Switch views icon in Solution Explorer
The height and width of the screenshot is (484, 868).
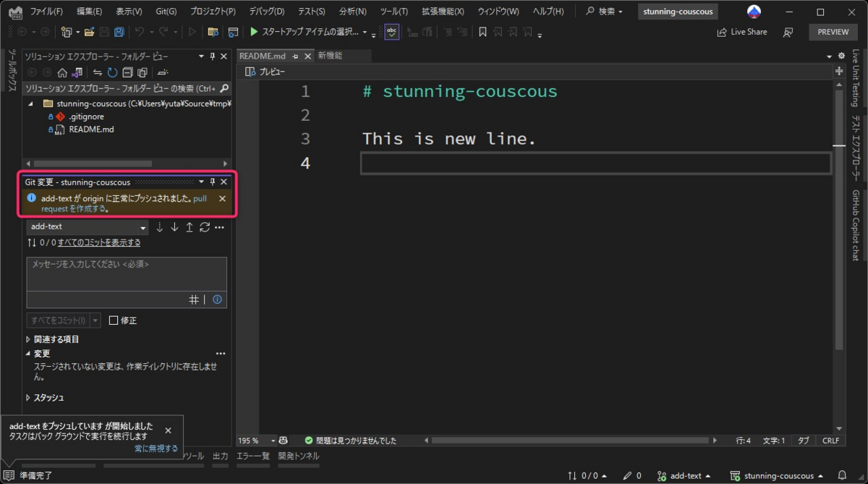(x=77, y=72)
